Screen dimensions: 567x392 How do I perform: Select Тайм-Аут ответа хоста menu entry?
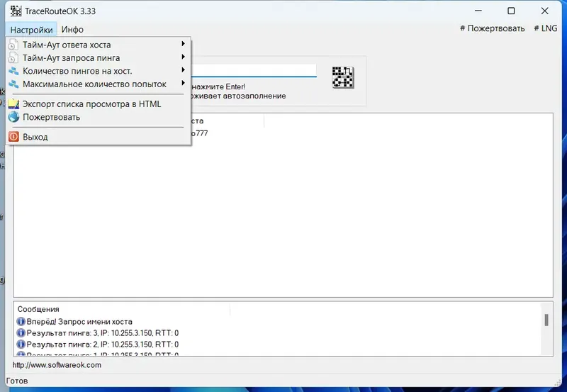point(99,45)
